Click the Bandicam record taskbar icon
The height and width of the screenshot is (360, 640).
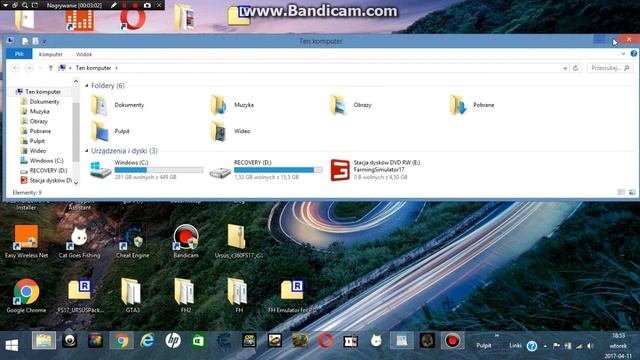(x=452, y=340)
